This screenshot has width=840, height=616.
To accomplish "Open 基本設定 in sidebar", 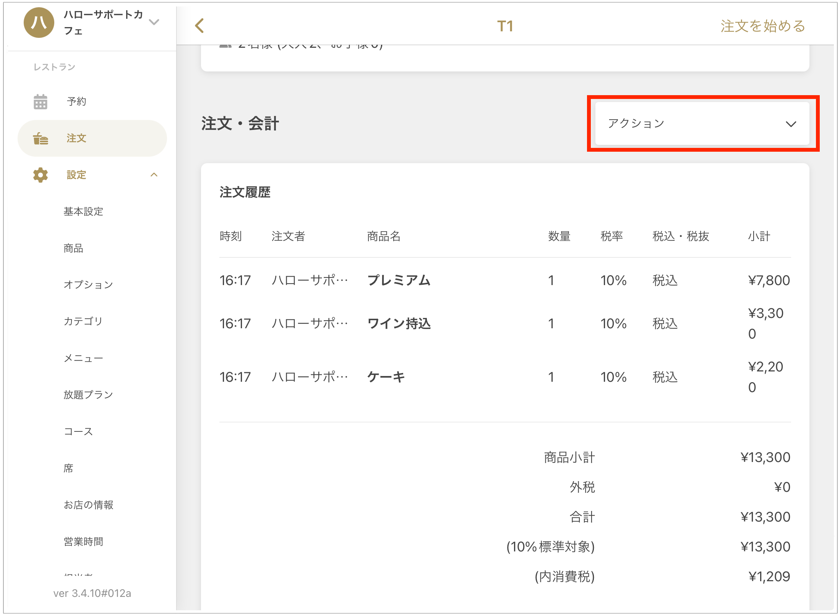I will (83, 211).
